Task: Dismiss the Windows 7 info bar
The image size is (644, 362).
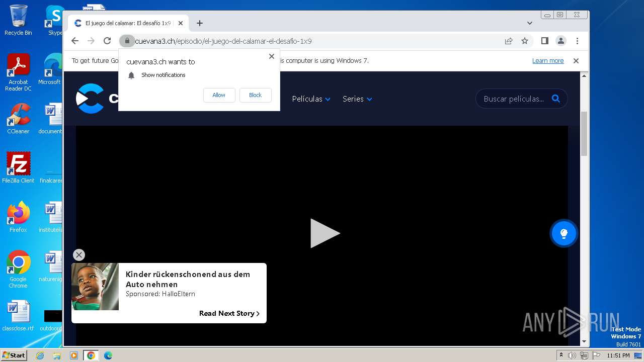Action: [x=576, y=61]
